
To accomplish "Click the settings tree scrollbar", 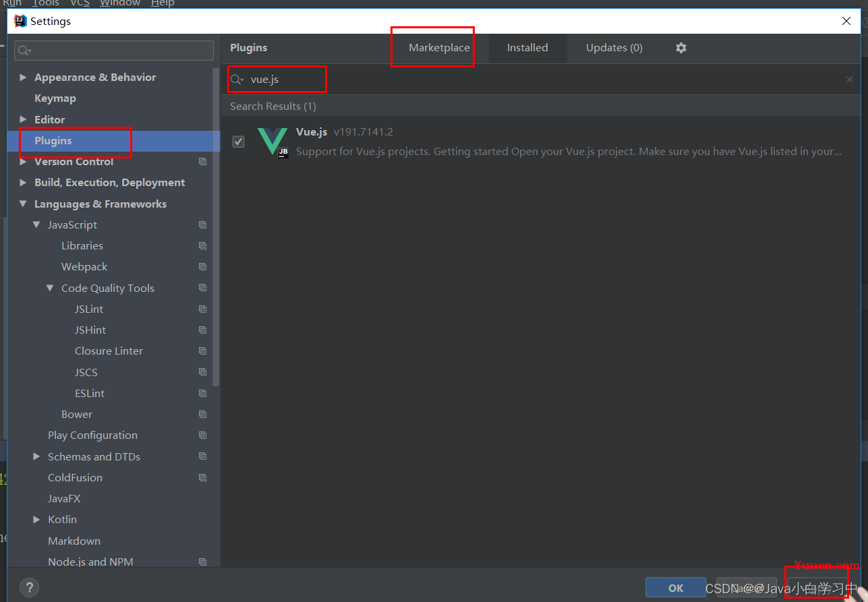I will (216, 227).
